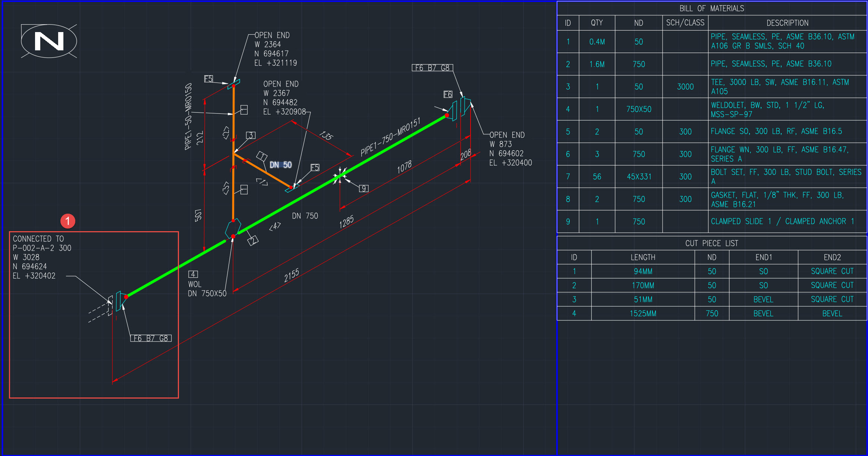
Task: Select the PIPE1-750-MR0151 line number label
Action: click(390, 136)
